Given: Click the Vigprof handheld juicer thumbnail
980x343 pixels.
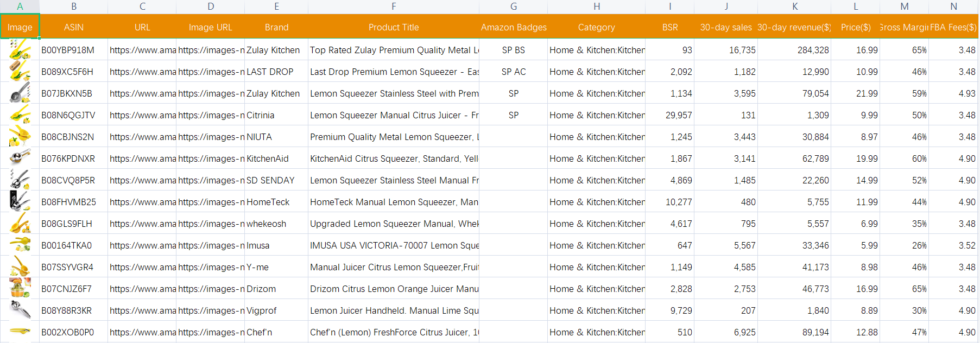Looking at the screenshot, I should pyautogui.click(x=20, y=310).
